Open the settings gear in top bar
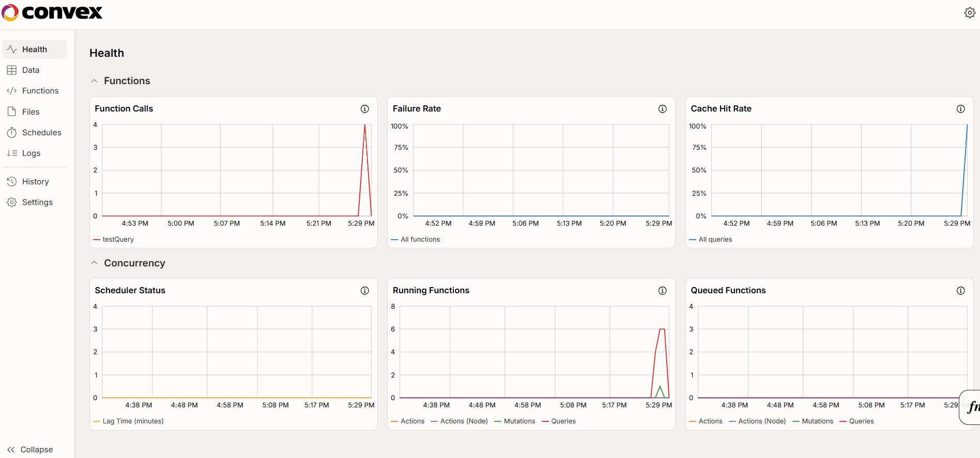The height and width of the screenshot is (458, 980). 970,12
